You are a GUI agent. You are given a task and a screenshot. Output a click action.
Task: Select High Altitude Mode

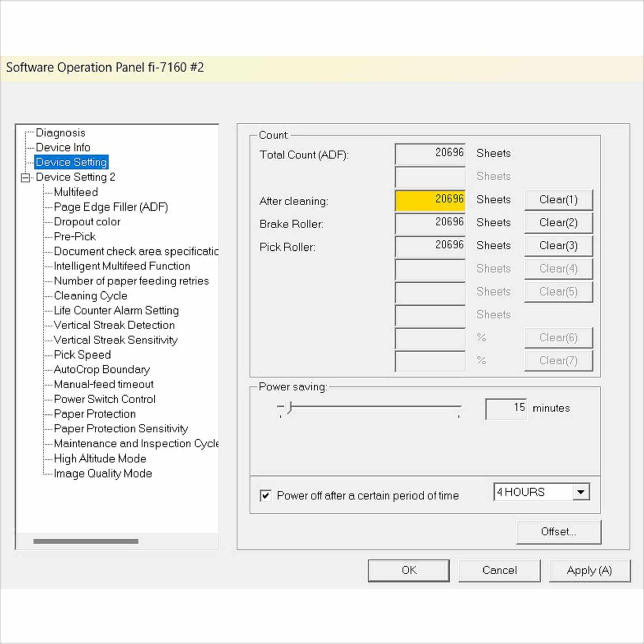coord(100,458)
